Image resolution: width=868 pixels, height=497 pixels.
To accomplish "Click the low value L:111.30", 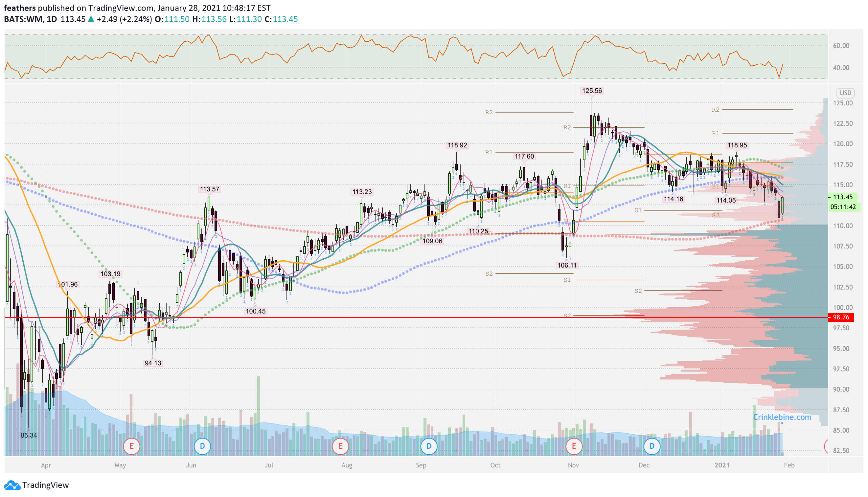I will point(246,19).
